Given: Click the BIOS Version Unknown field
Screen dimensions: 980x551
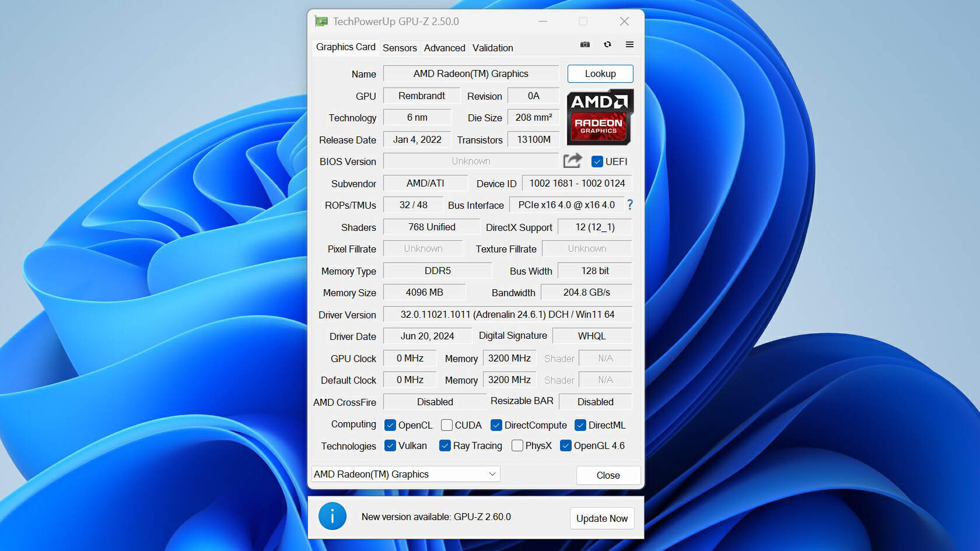Looking at the screenshot, I should pyautogui.click(x=471, y=161).
